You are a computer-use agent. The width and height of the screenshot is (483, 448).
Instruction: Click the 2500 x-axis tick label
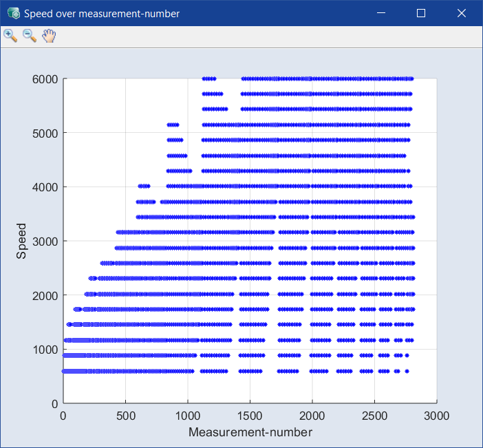pyautogui.click(x=374, y=416)
